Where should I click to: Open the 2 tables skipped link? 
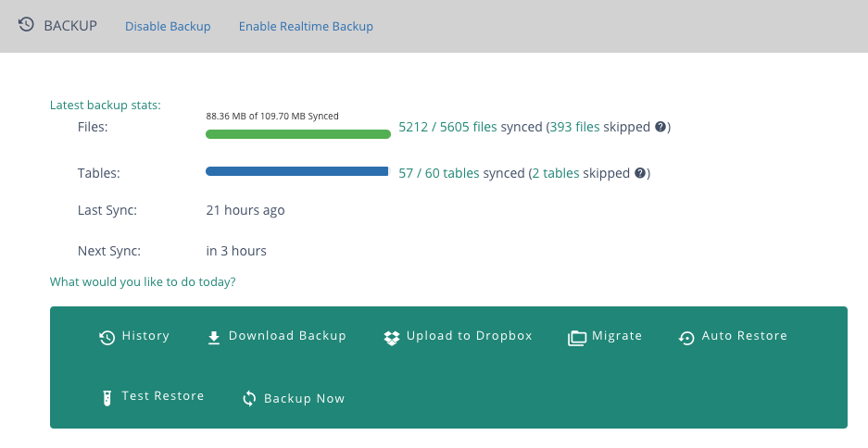(x=556, y=173)
